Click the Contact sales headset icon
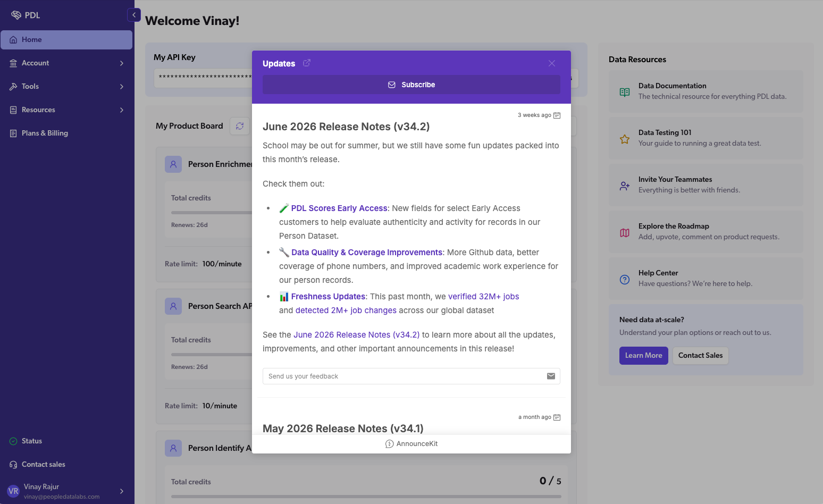Screen dimensions: 823x504 13,465
